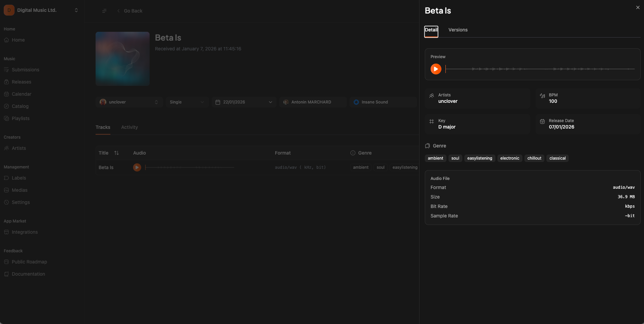
Task: Click the Genre section icon in panel
Action: 428,146
